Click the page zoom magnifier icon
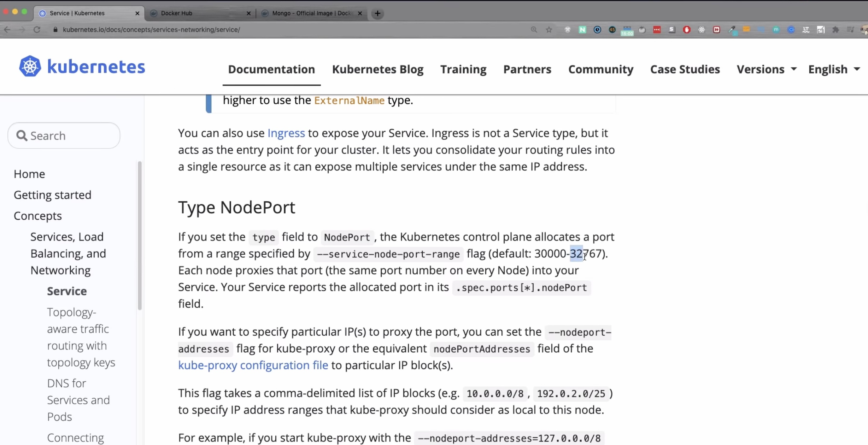This screenshot has height=445, width=868. point(534,30)
